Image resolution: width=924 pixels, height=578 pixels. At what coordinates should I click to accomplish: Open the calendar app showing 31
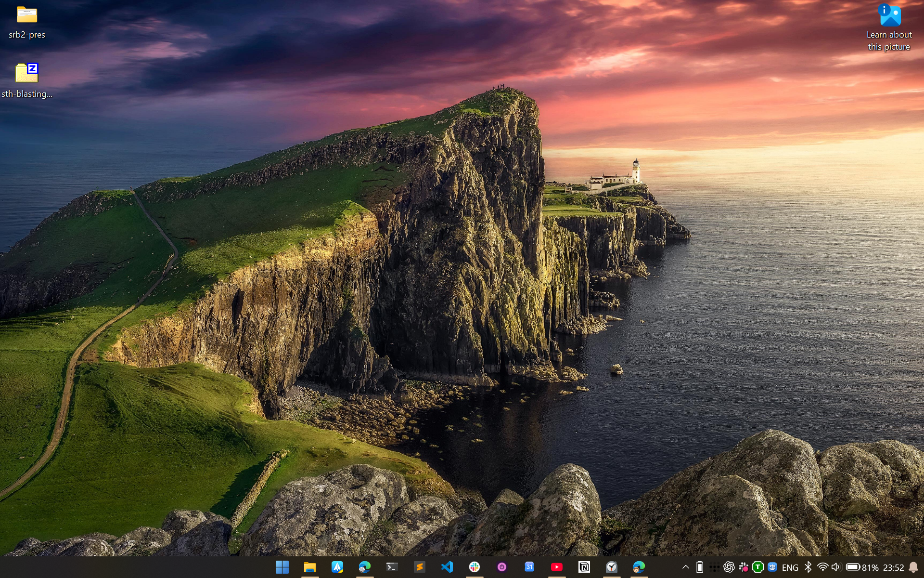(x=529, y=567)
